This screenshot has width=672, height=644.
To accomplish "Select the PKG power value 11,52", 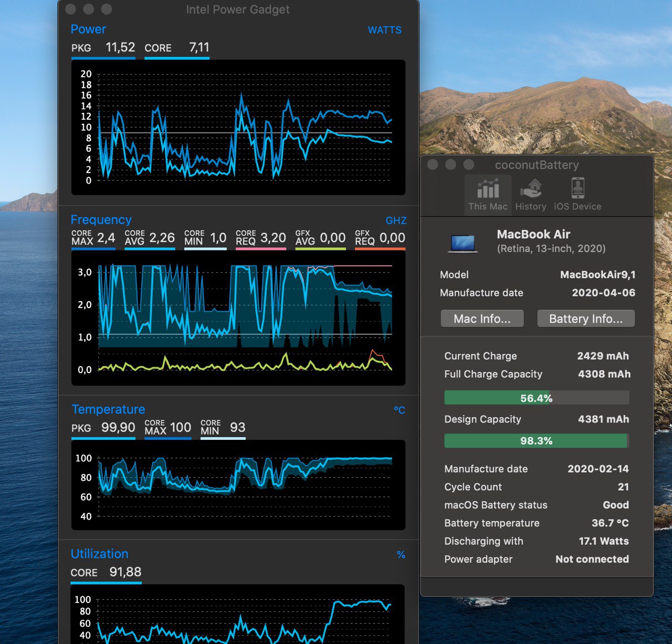I will [120, 47].
